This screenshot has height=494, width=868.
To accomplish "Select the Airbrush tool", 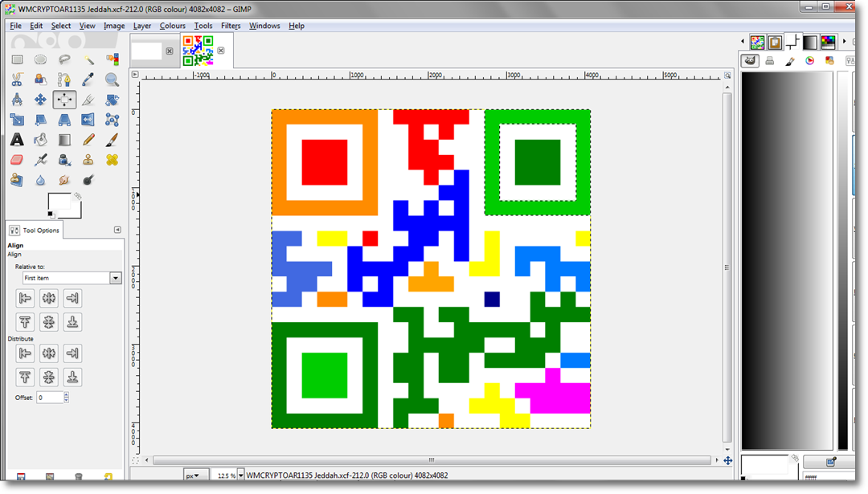I will [40, 160].
